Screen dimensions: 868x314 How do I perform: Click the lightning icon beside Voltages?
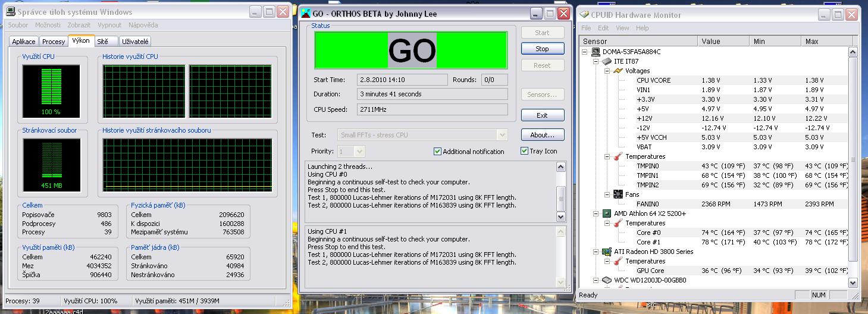click(x=618, y=71)
